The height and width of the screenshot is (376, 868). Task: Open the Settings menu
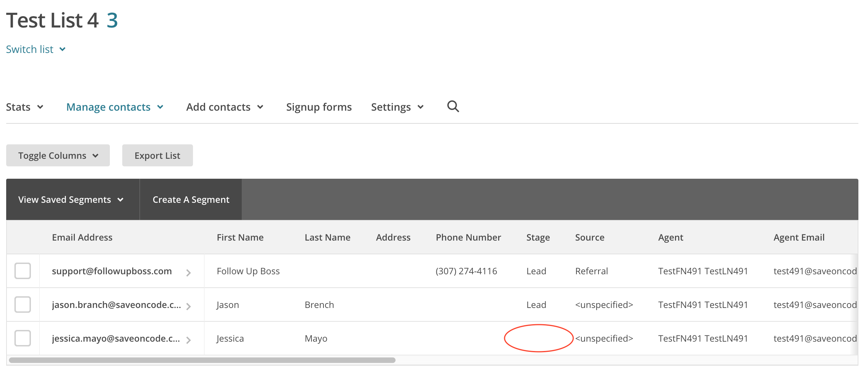click(397, 107)
